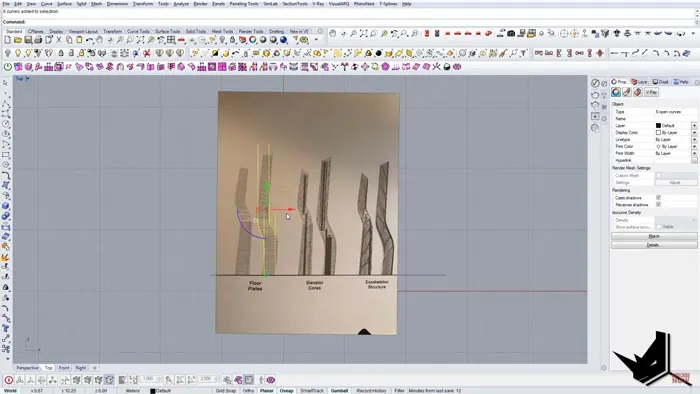Screen dimensions: 700x394
Task: Toggle Custom Mesh checkbox
Action: [658, 175]
